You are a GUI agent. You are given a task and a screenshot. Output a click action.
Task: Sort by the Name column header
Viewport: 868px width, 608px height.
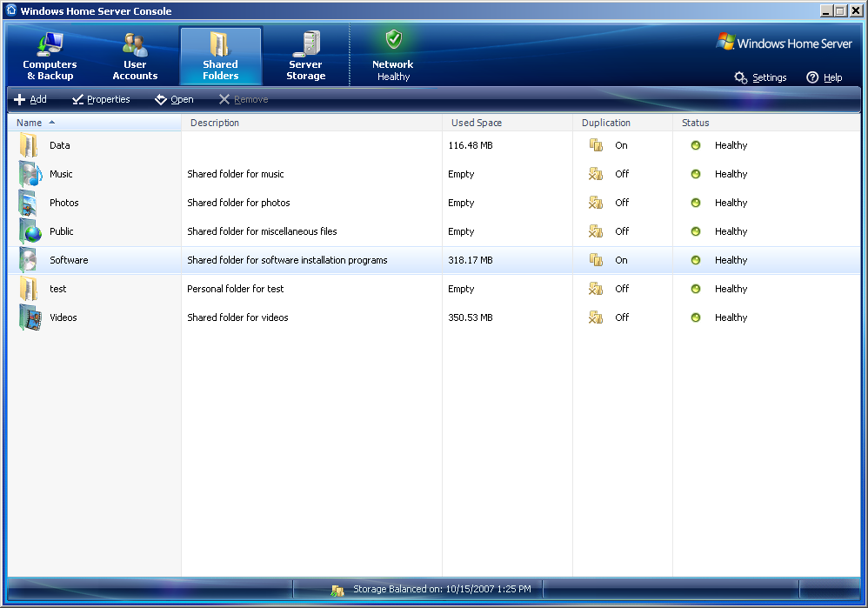pyautogui.click(x=95, y=123)
